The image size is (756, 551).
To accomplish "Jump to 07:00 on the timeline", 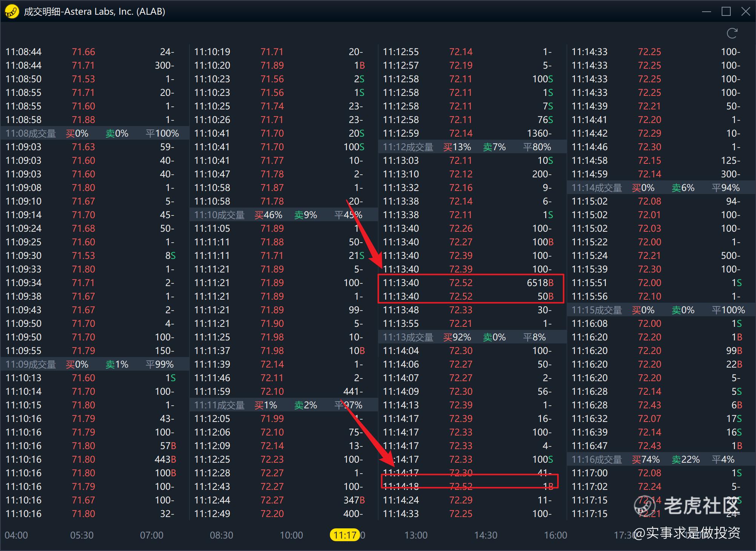I will pyautogui.click(x=152, y=535).
